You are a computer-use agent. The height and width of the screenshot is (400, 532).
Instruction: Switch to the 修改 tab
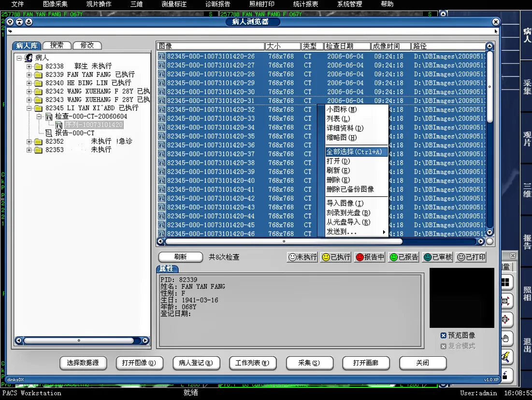click(87, 45)
